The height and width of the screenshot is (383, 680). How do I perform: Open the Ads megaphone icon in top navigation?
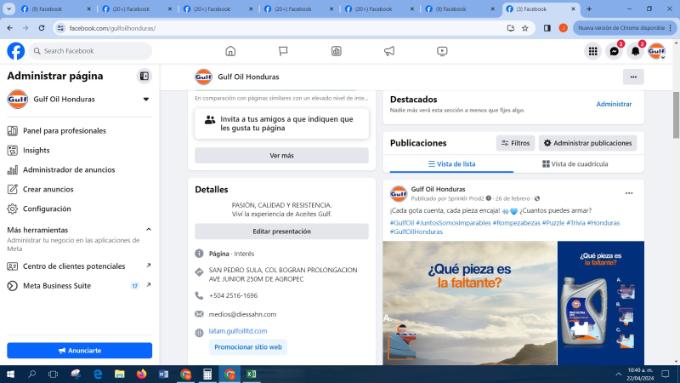pos(389,51)
